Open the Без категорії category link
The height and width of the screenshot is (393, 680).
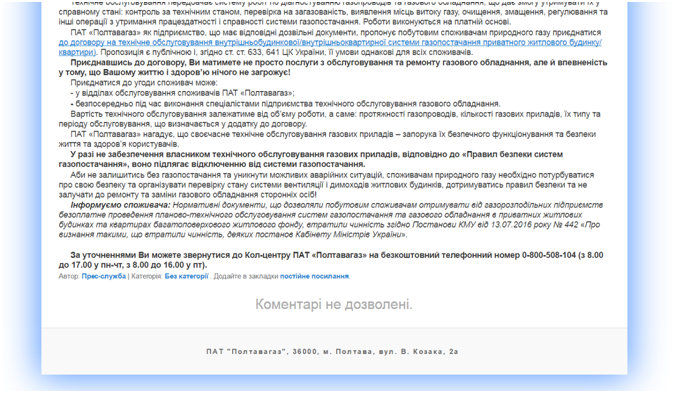pos(186,276)
